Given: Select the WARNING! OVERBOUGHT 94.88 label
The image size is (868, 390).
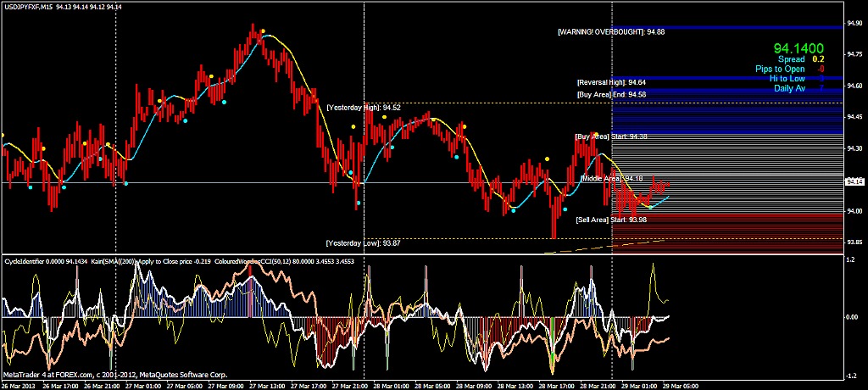Looking at the screenshot, I should (611, 32).
